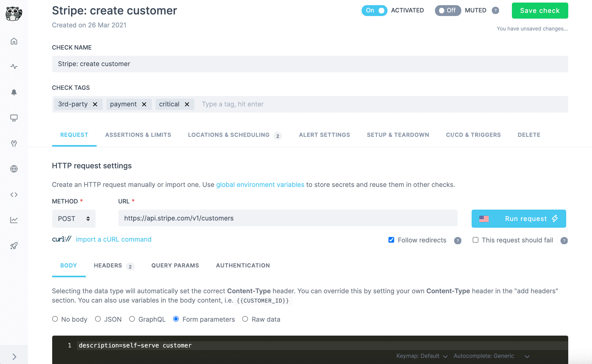Click the monitor/dashboards sidebar icon
Screen dimensions: 592x364
[x=14, y=118]
